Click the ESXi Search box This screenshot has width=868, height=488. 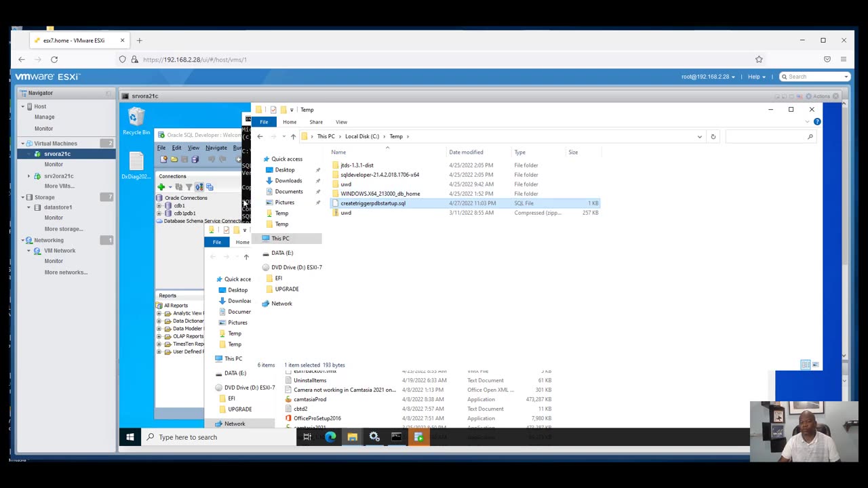coord(814,77)
